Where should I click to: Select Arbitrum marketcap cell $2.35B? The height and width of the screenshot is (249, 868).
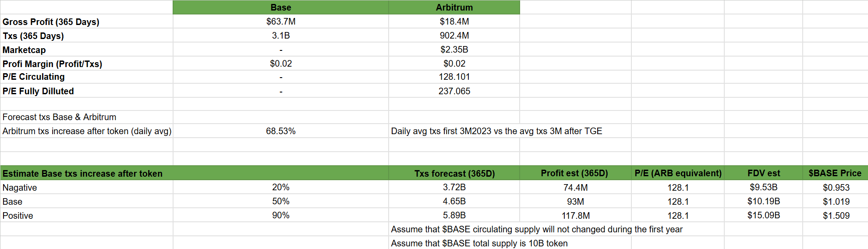tap(454, 50)
